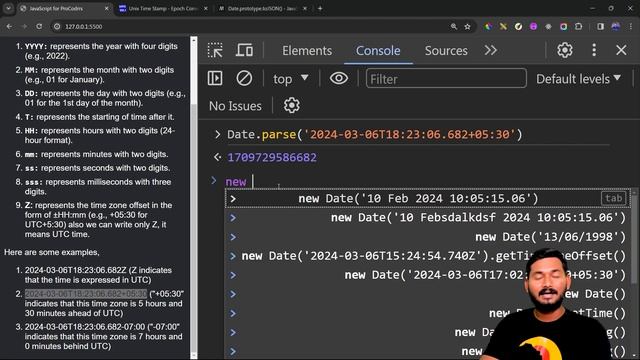Open the DevTools three-dot customize menu
The image size is (640, 360).
pos(594,50)
